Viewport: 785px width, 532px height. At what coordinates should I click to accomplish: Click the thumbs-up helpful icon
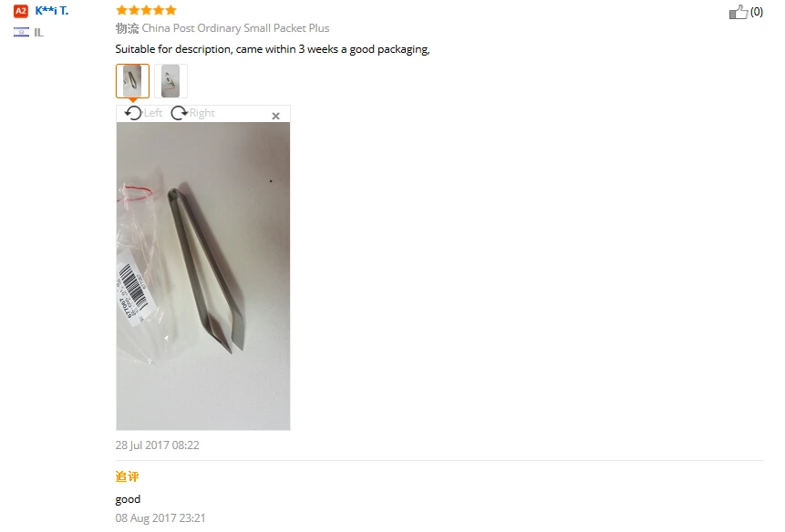pos(738,12)
